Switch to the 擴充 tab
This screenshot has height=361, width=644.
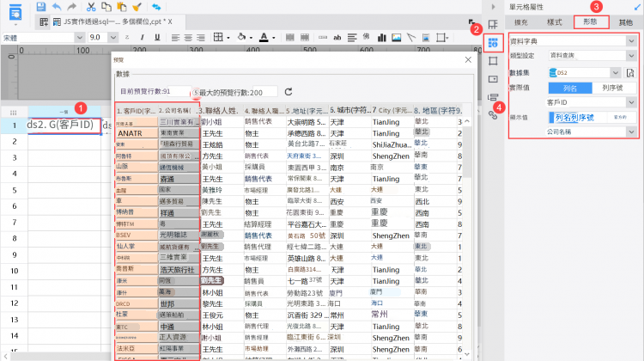pyautogui.click(x=521, y=22)
